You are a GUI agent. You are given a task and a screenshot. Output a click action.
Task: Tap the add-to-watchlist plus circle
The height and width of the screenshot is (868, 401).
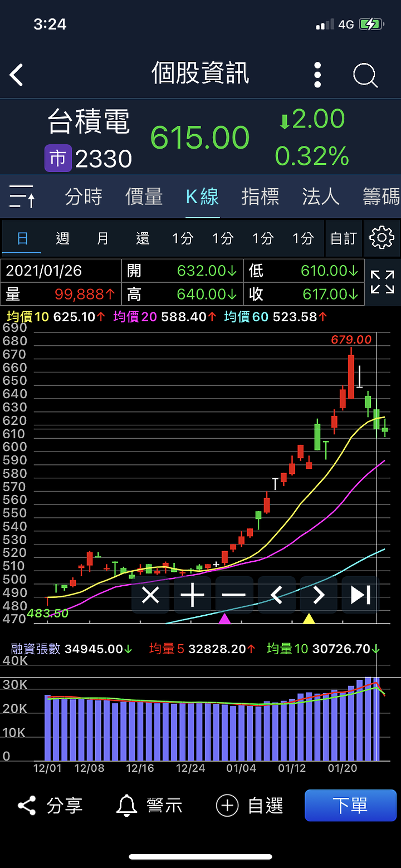[x=227, y=806]
